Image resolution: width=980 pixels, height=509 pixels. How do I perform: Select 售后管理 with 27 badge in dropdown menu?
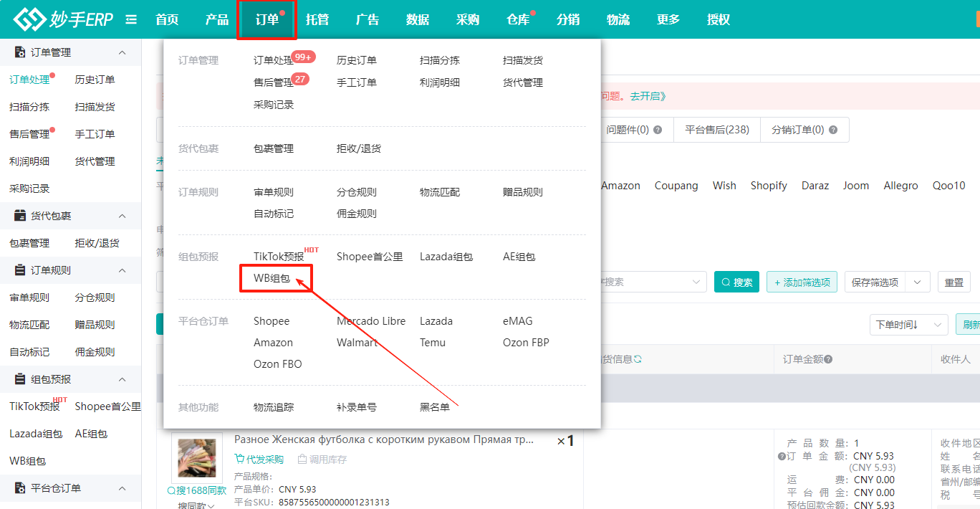(274, 82)
